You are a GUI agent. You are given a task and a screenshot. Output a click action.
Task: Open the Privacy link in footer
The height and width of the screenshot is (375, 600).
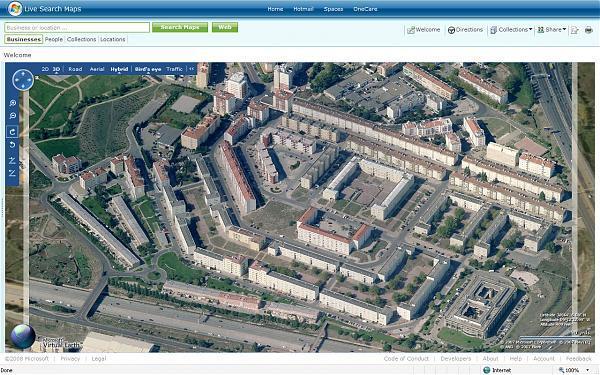70,359
